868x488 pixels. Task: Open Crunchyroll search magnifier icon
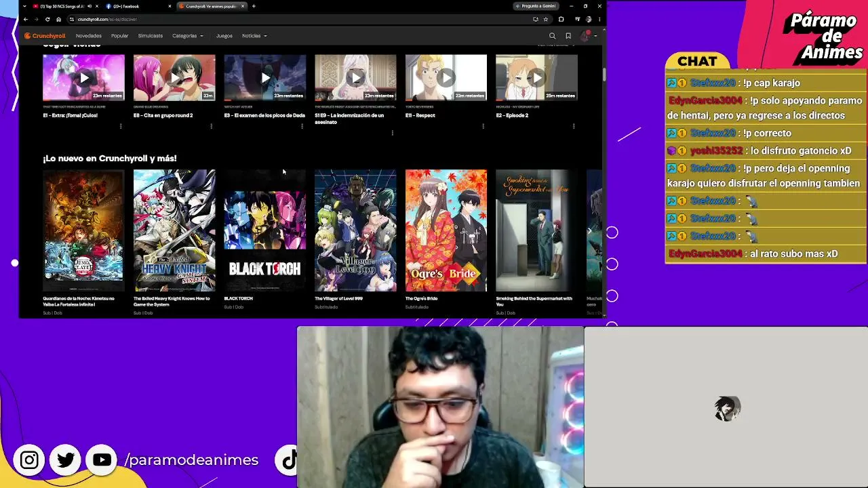pyautogui.click(x=552, y=36)
